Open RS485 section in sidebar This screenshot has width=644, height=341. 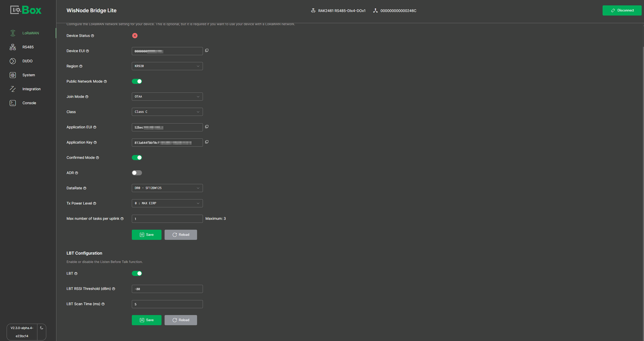pos(28,47)
